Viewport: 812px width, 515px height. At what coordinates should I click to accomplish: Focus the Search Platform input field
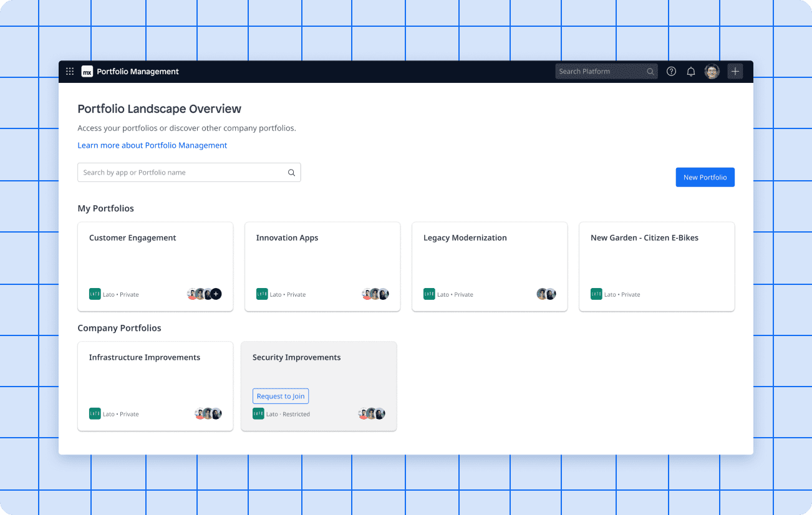(x=599, y=72)
